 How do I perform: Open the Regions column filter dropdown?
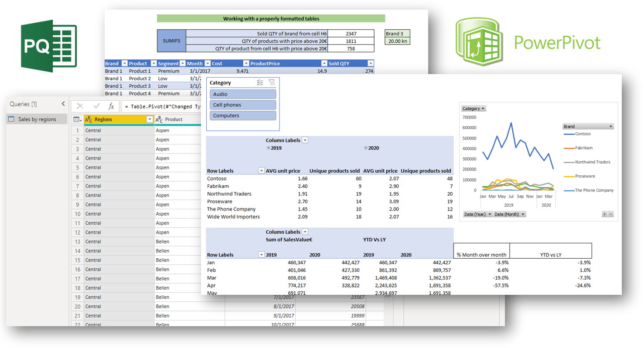[x=150, y=119]
